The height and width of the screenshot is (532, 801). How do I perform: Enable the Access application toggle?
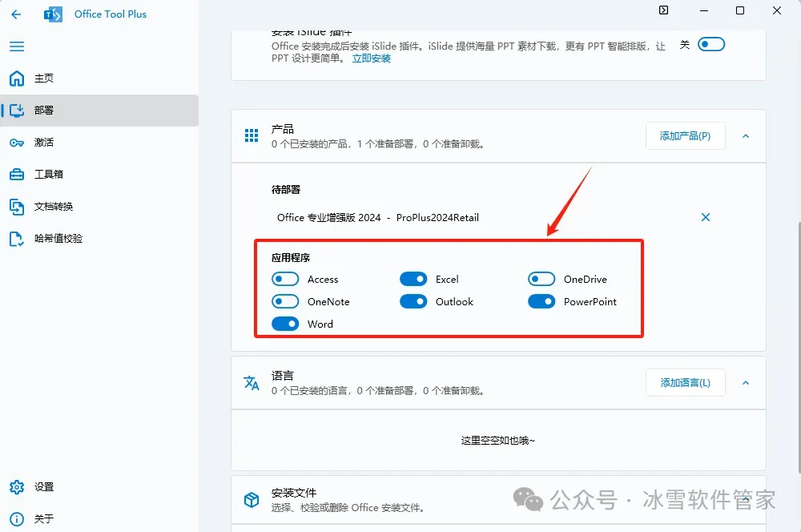pos(285,279)
